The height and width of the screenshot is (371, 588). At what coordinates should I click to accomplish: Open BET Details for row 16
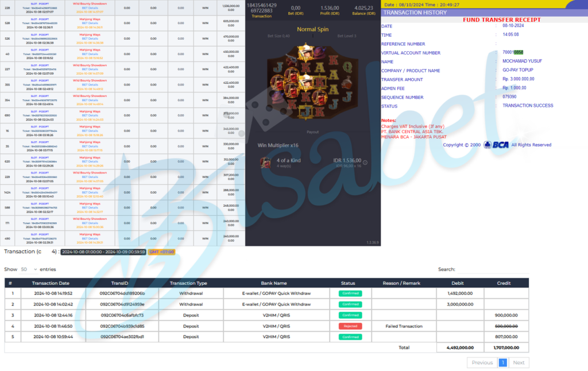[90, 131]
